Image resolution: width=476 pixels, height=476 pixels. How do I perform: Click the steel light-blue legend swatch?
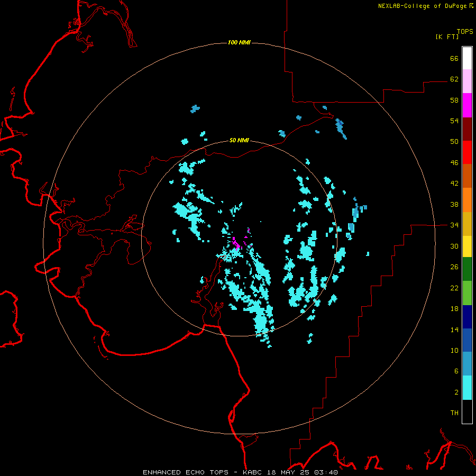(x=467, y=364)
